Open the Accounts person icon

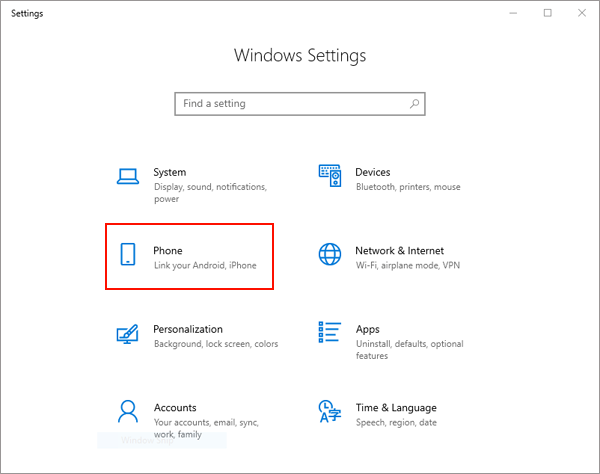pyautogui.click(x=127, y=412)
